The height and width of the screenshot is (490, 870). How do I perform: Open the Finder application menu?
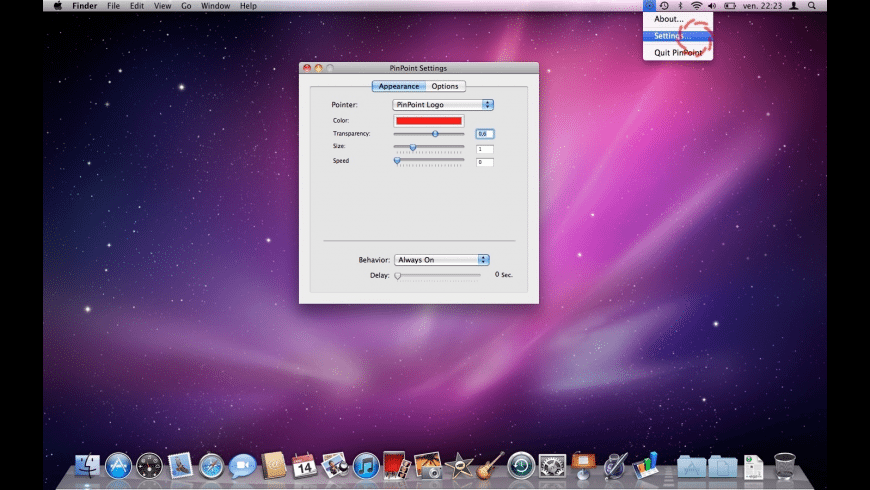(84, 6)
